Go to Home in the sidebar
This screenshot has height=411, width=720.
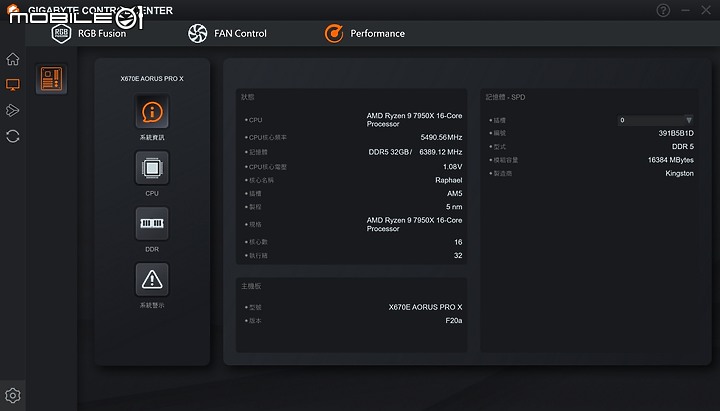click(13, 59)
